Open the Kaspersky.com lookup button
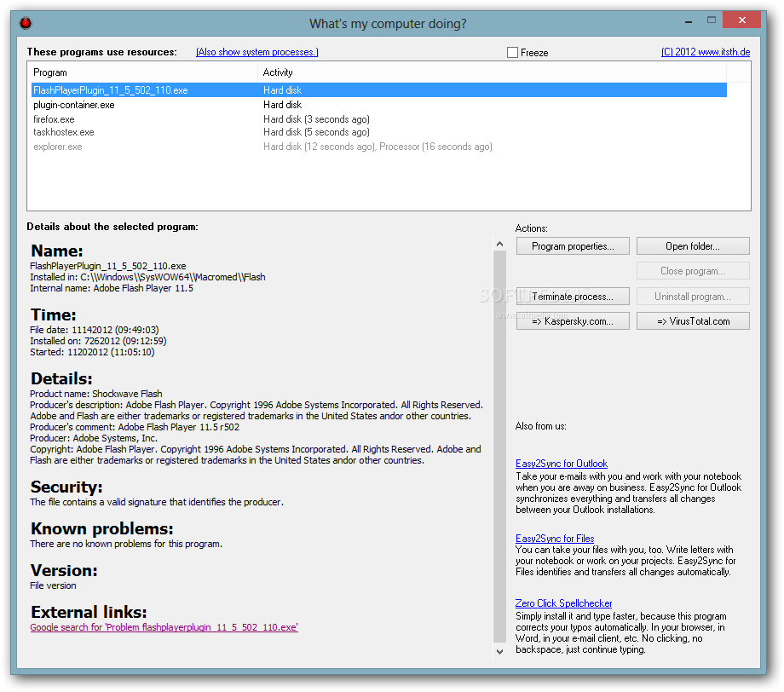 coord(573,321)
